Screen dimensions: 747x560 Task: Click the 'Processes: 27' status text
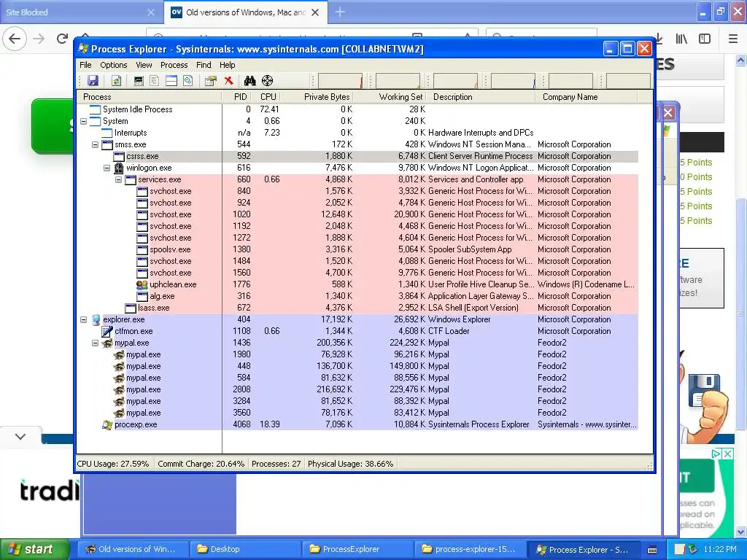276,464
